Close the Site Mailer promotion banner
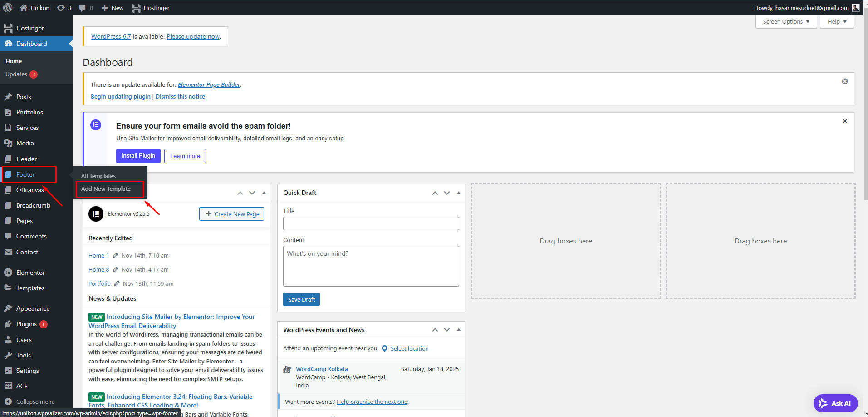Screen dimensions: 868x417 tap(844, 121)
